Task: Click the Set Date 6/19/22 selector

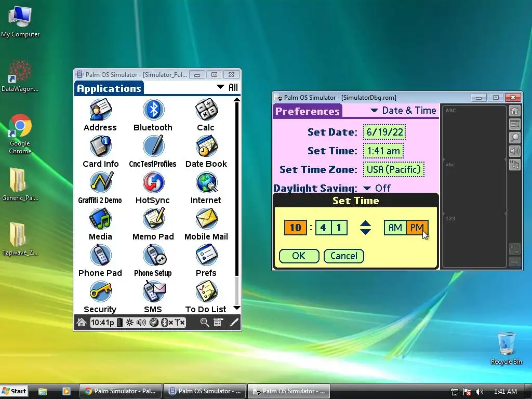Action: tap(384, 132)
